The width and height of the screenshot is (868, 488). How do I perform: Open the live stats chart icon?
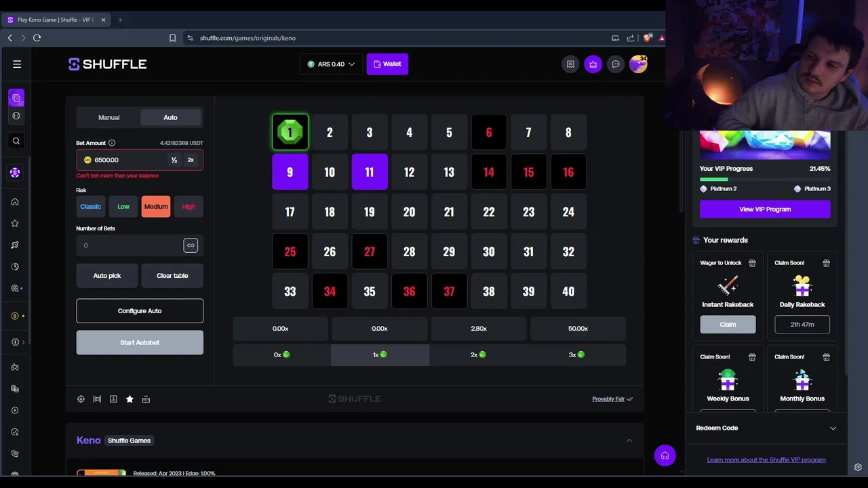113,399
